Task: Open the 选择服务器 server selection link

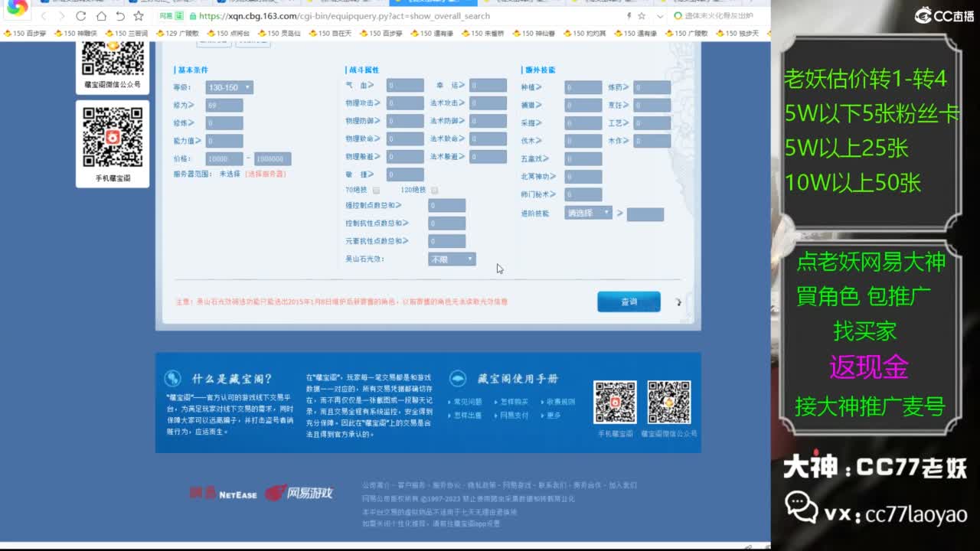Action: (266, 174)
